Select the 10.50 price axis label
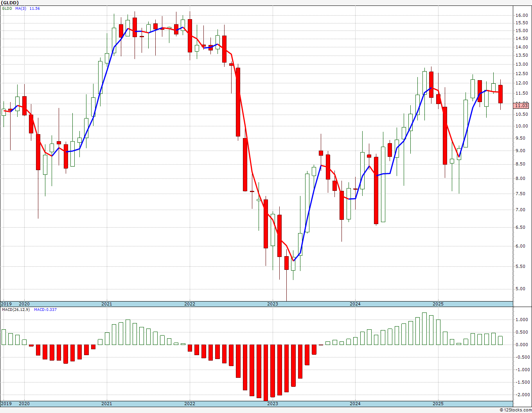 click(522, 114)
